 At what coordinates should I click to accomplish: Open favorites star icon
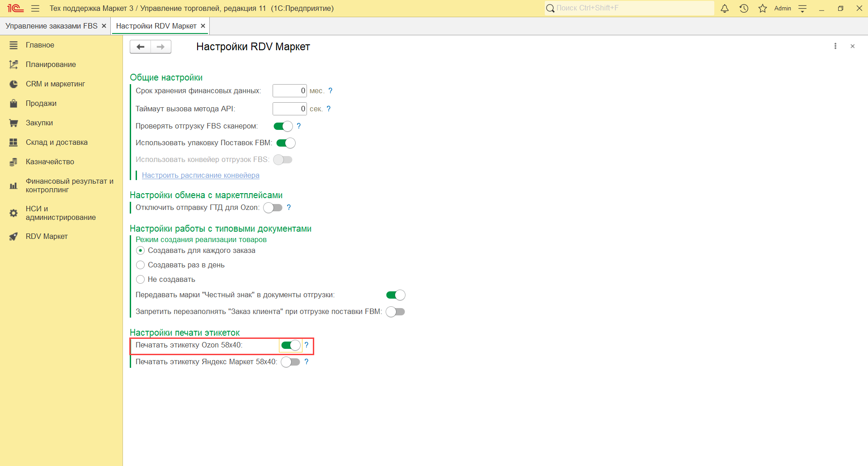(763, 8)
